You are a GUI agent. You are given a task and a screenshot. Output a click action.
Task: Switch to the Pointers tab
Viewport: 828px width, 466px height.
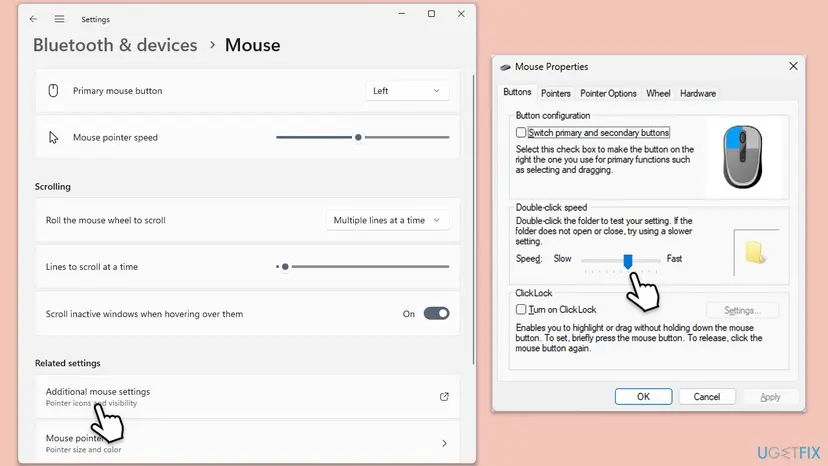(556, 94)
